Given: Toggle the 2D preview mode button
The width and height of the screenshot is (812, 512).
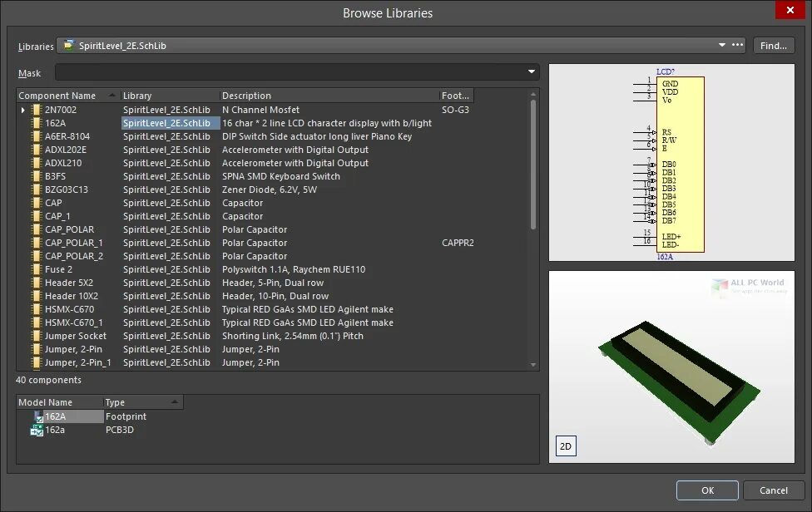Looking at the screenshot, I should (566, 446).
